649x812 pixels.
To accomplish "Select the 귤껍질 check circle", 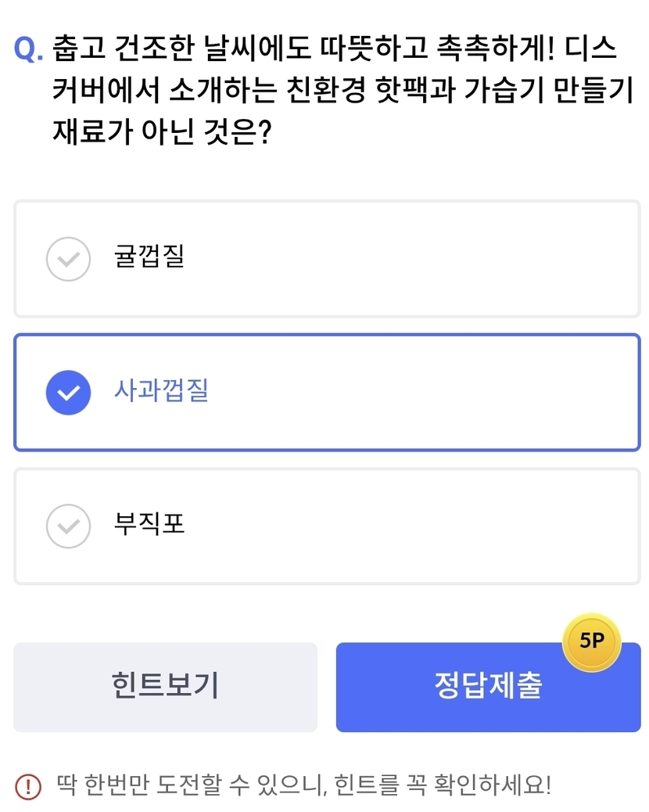I will (69, 258).
